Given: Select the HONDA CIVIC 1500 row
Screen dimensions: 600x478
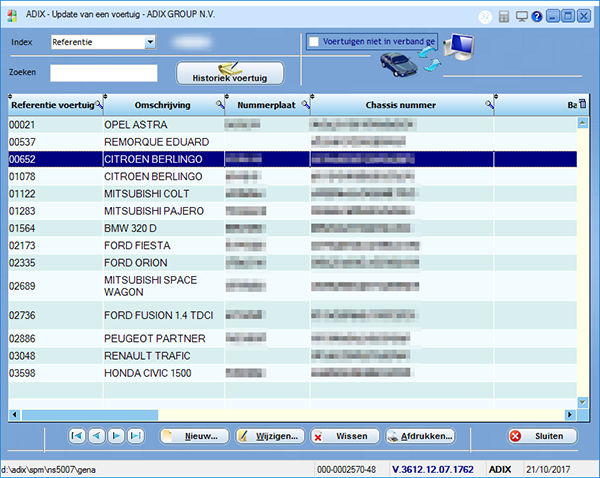Looking at the screenshot, I should coord(292,373).
